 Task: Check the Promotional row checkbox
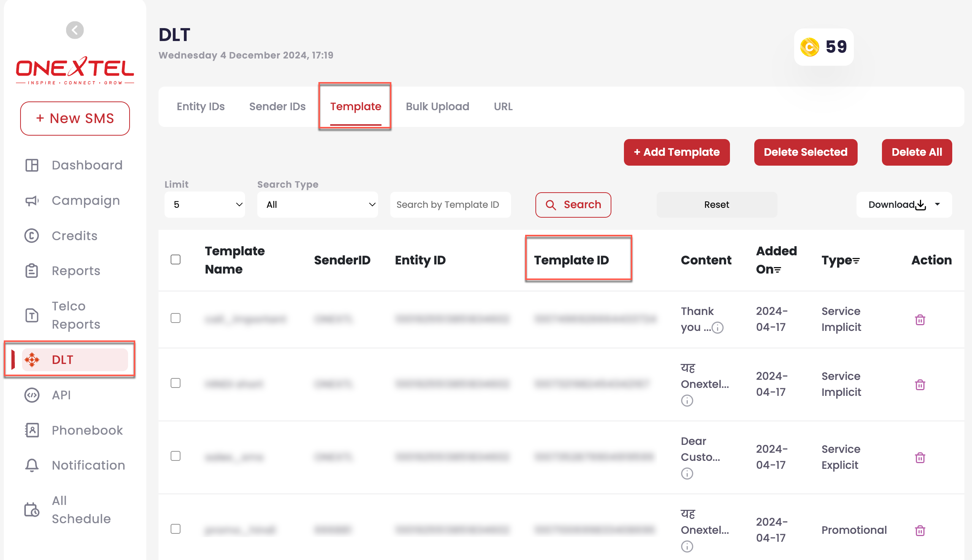176,529
